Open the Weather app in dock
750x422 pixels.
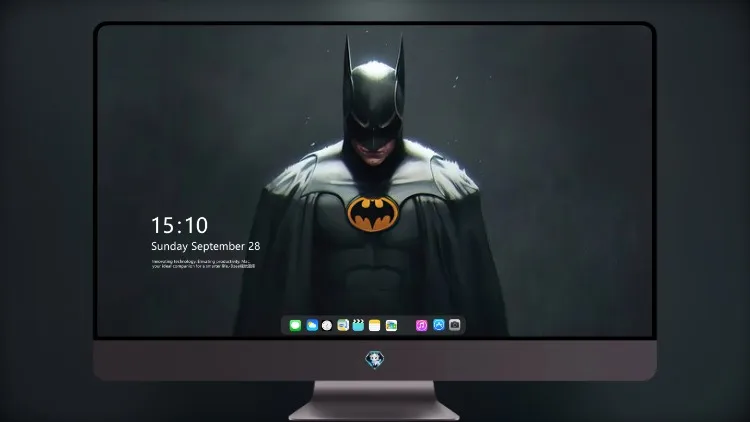click(x=312, y=325)
